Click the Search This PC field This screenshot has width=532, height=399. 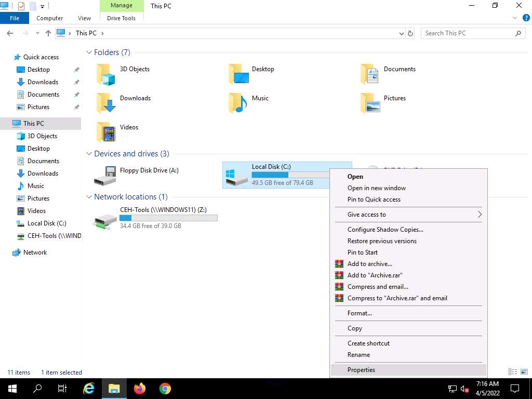[468, 33]
